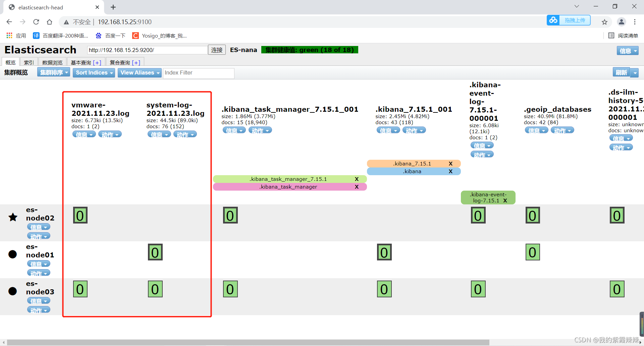Select system-log shard 0 on es-node01
Viewport: 644px width, 346px height.
coord(155,252)
